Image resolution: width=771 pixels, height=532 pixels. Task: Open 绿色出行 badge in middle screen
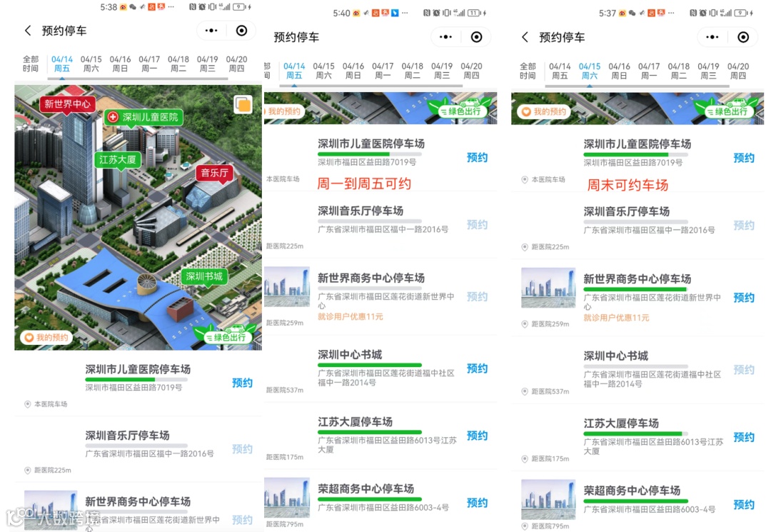coord(460,109)
